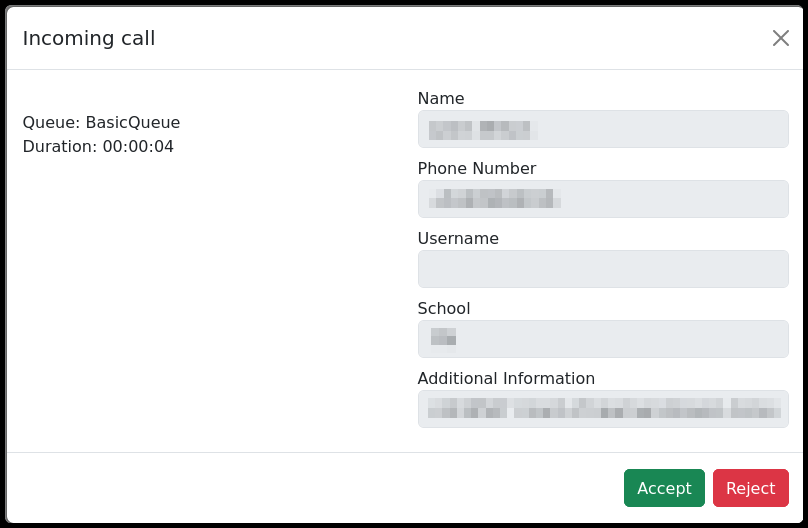Click the blurred additional information text
The image size is (808, 528).
pos(603,407)
